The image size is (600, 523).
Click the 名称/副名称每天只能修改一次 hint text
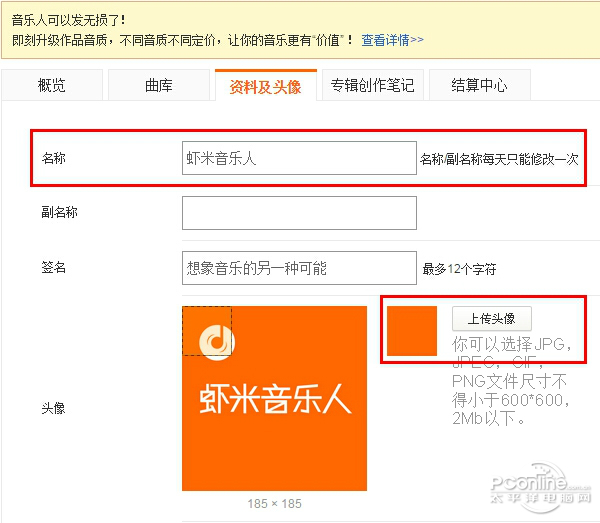click(x=499, y=159)
